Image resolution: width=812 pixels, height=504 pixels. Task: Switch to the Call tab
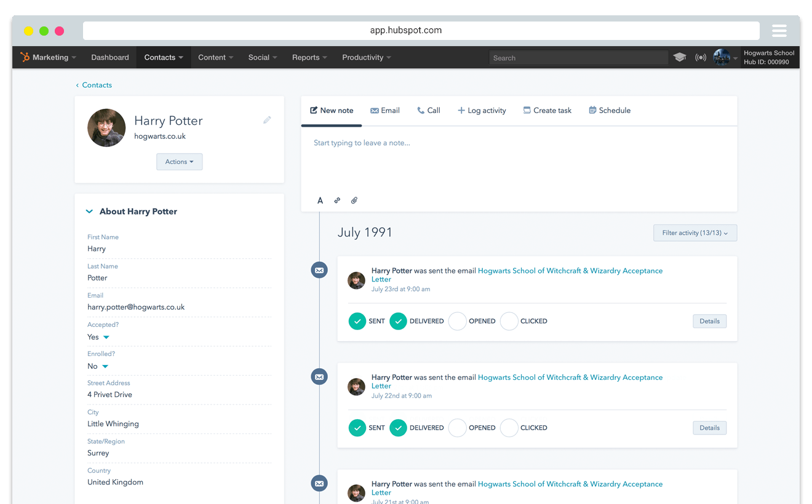coord(429,111)
